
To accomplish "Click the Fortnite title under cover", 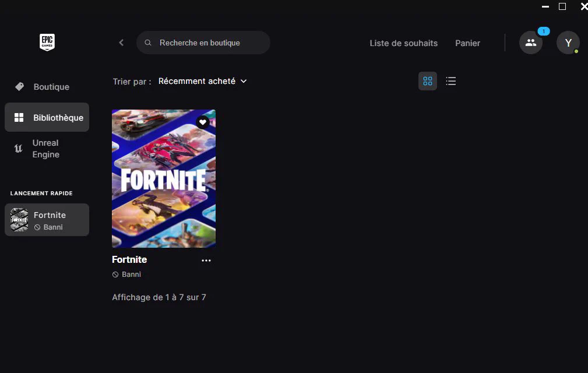I will coord(129,259).
